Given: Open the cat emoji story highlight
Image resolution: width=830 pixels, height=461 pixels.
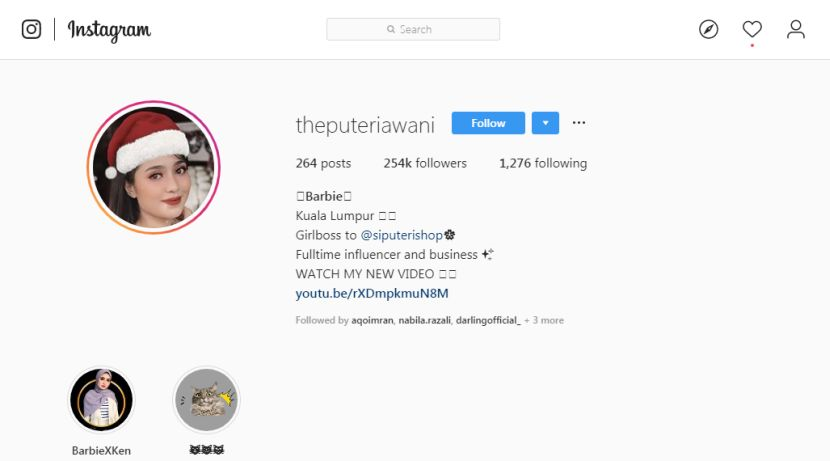Looking at the screenshot, I should click(x=206, y=400).
